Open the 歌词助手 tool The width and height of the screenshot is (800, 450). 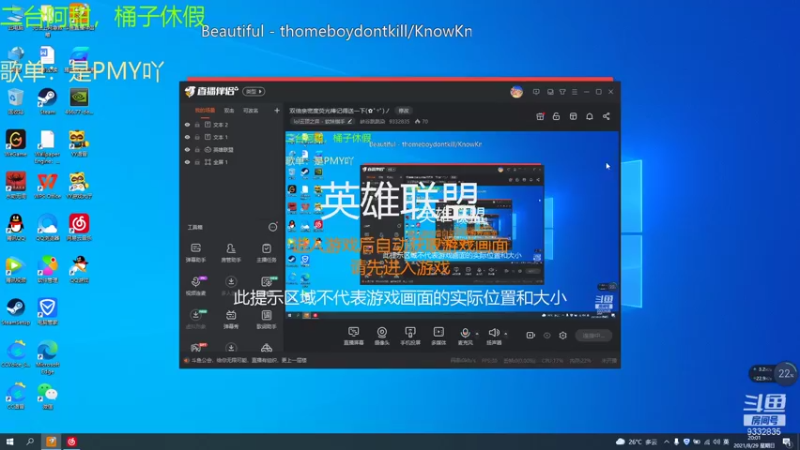tap(266, 319)
